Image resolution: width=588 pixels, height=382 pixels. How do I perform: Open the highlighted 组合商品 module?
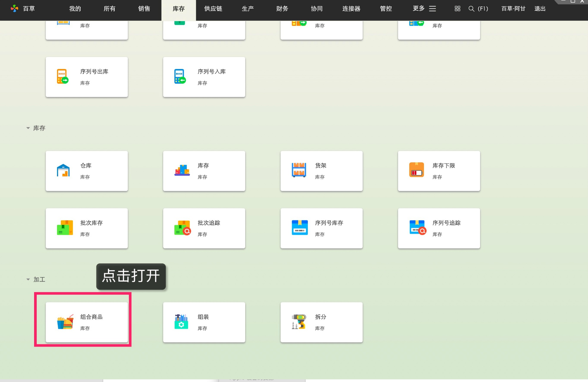pos(87,322)
